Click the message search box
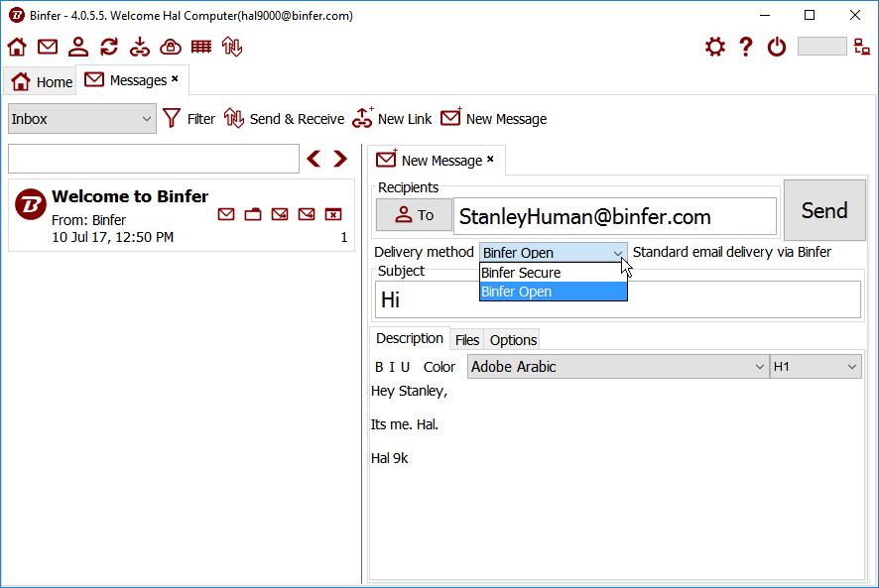The width and height of the screenshot is (879, 588). pos(154,159)
